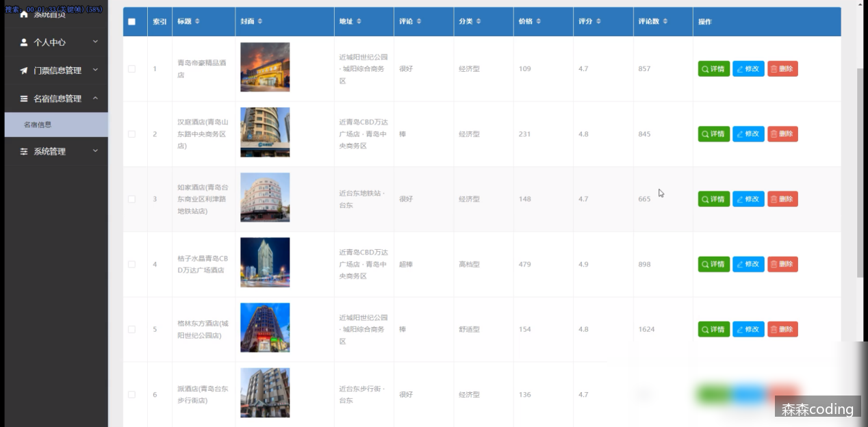Edit 桔子水晶 hotel row with 修改
Image resolution: width=868 pixels, height=427 pixels.
[x=748, y=264]
